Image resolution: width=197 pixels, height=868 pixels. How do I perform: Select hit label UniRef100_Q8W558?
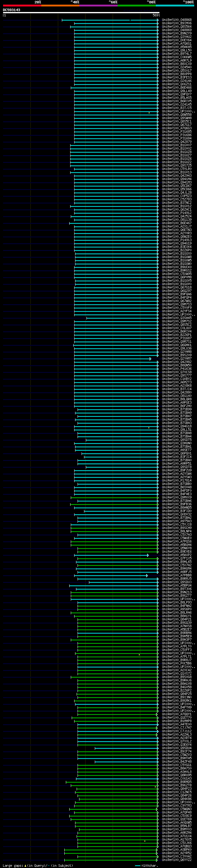(177, 115)
